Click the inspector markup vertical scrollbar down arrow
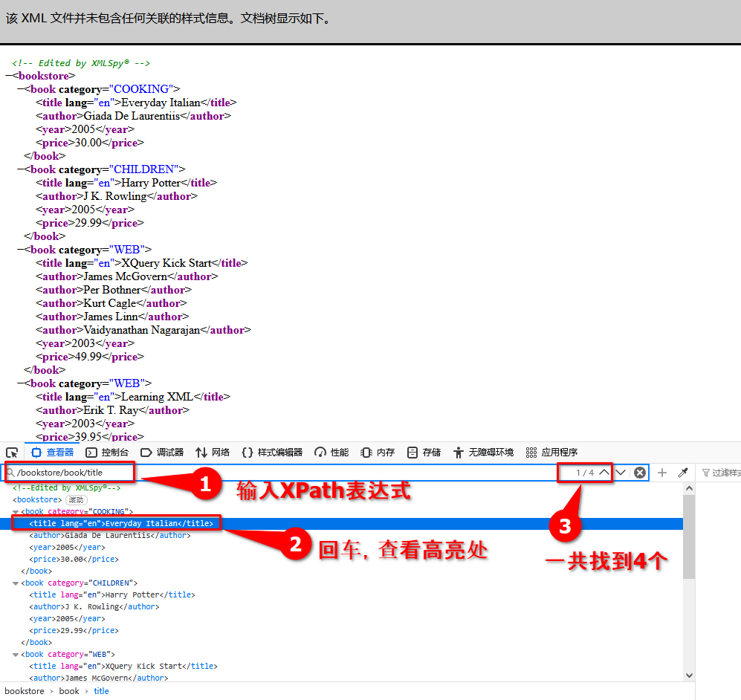 pos(689,675)
